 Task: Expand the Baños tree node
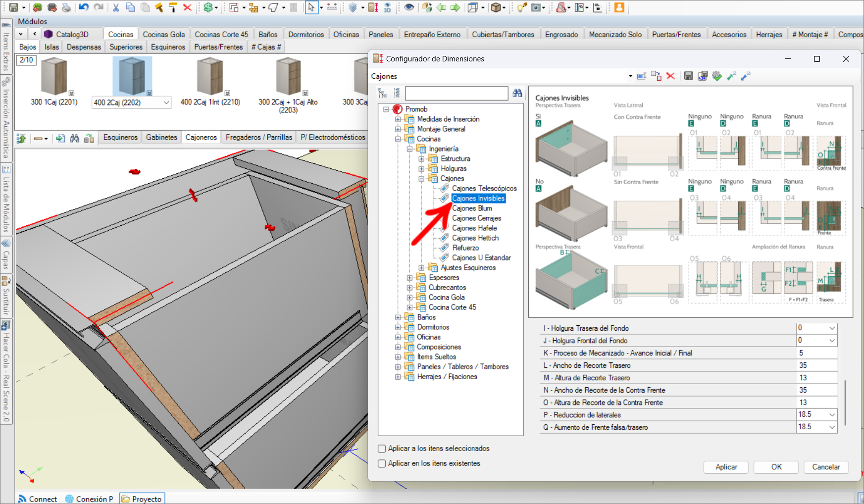point(398,317)
